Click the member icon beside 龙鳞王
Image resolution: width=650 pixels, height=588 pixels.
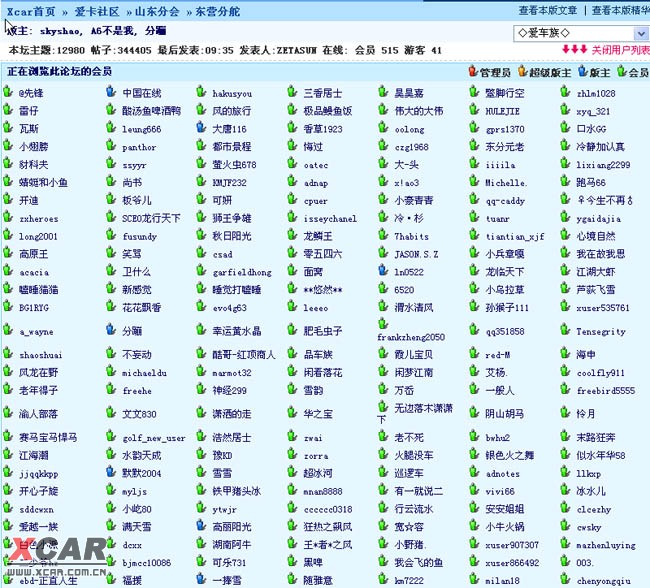[x=292, y=234]
